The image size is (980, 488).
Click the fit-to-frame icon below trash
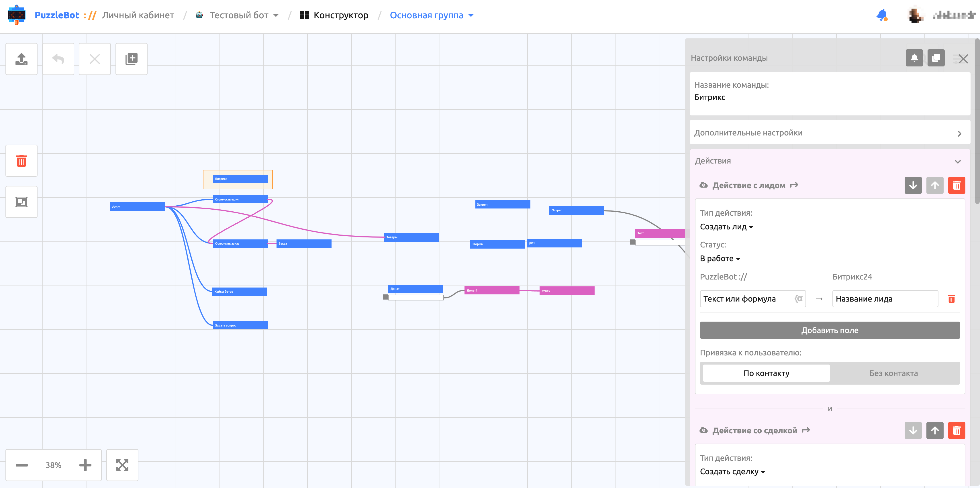[21, 202]
